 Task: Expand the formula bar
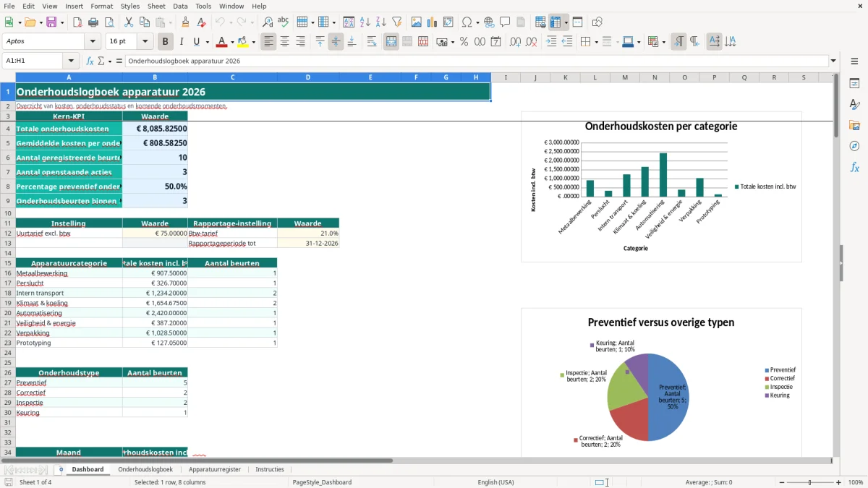pos(833,61)
